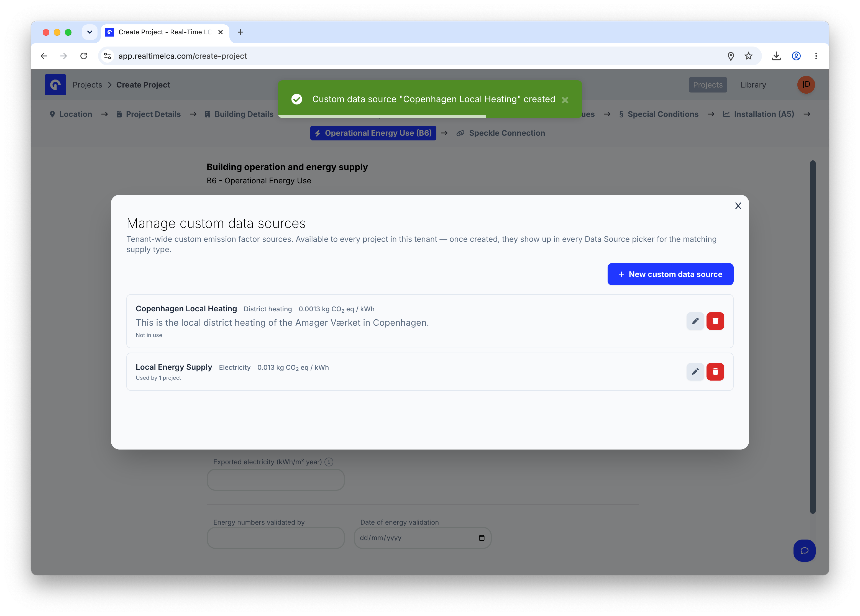
Task: Go forward in browser history
Action: pos(64,56)
